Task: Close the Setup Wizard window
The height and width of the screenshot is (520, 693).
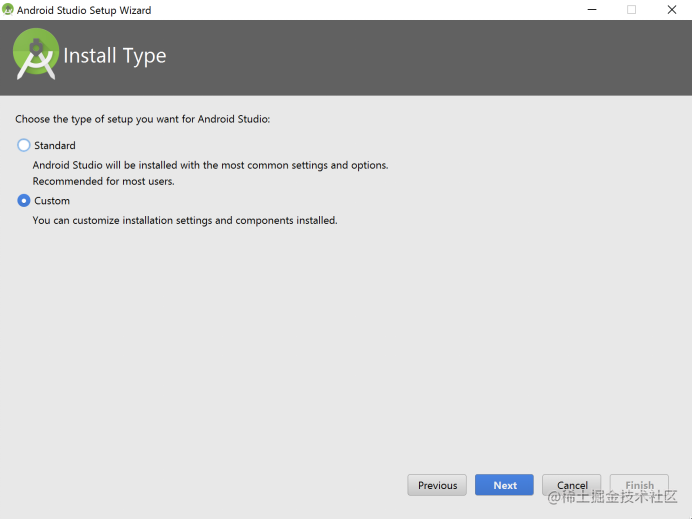Action: pyautogui.click(x=672, y=9)
